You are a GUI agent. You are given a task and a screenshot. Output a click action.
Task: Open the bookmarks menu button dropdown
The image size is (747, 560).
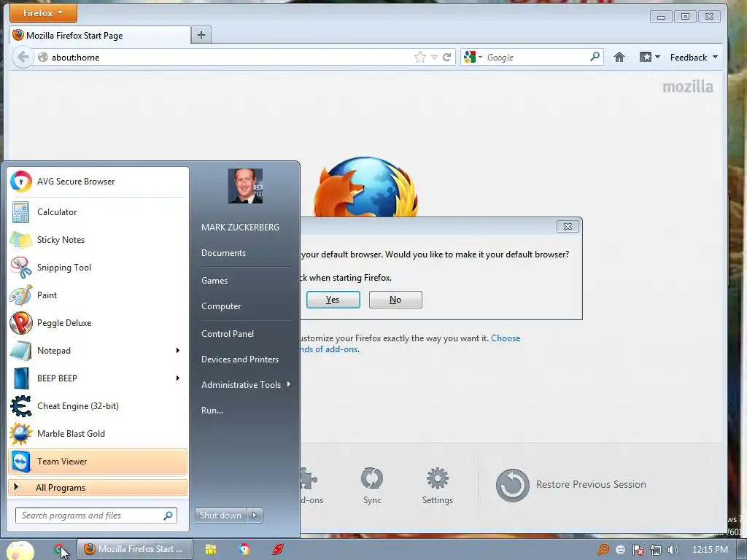pyautogui.click(x=650, y=57)
